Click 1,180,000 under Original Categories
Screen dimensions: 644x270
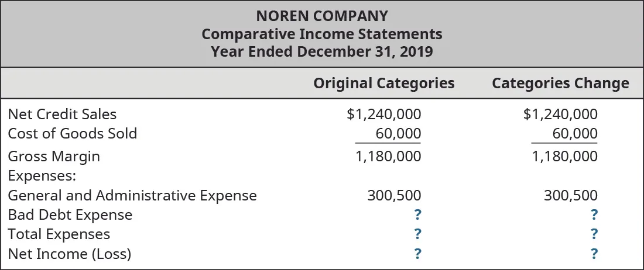tap(388, 157)
